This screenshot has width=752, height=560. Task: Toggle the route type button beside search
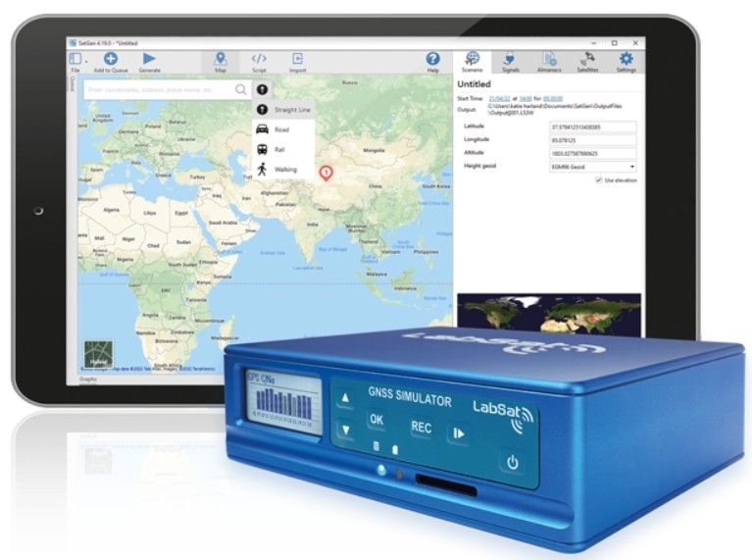coord(262,89)
